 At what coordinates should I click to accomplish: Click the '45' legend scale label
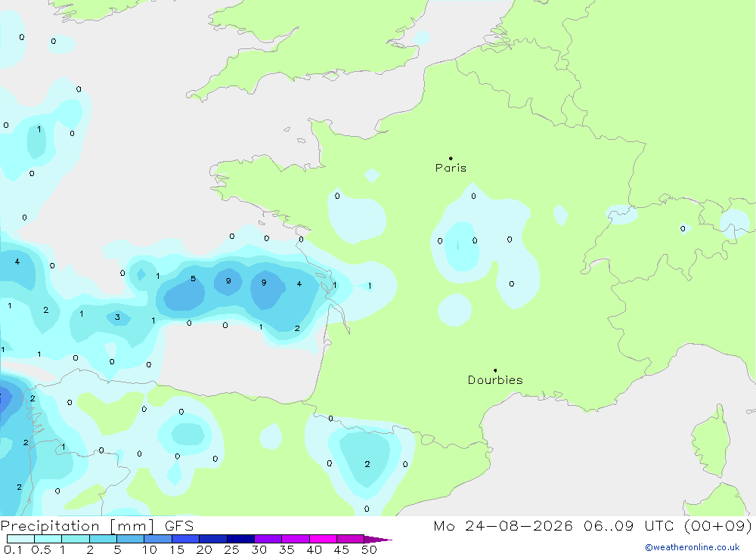[342, 549]
